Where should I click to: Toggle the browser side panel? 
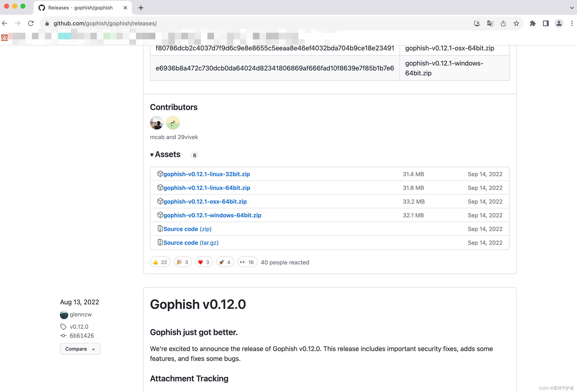click(x=545, y=23)
